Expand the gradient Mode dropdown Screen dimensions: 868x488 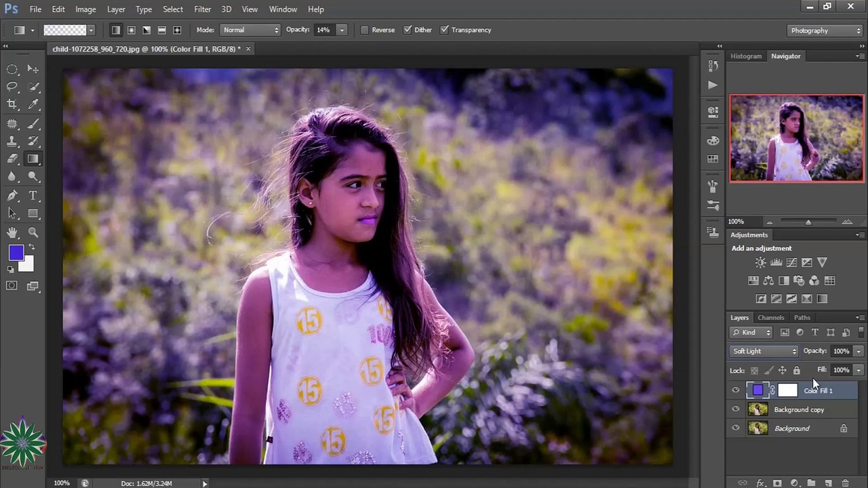click(250, 30)
